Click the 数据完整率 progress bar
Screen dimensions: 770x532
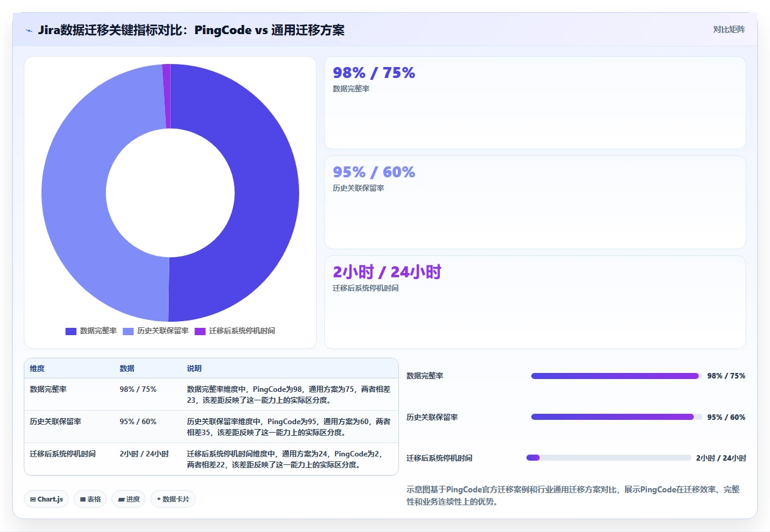click(616, 376)
